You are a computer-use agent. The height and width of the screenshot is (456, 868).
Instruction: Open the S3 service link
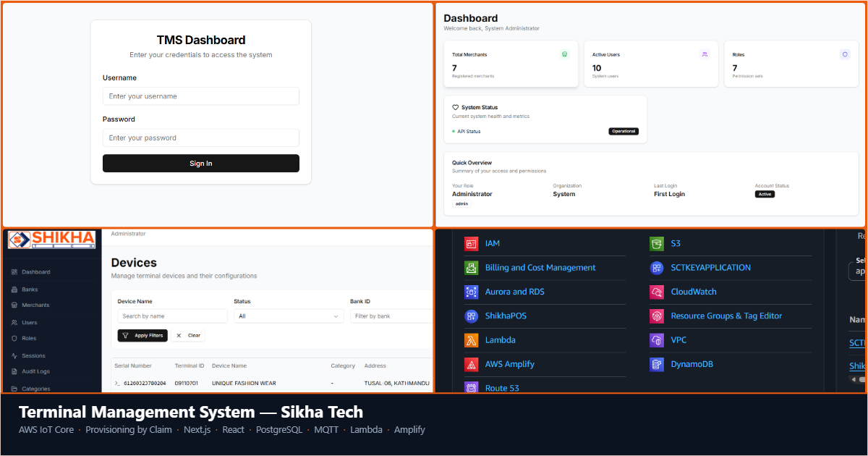pyautogui.click(x=676, y=244)
